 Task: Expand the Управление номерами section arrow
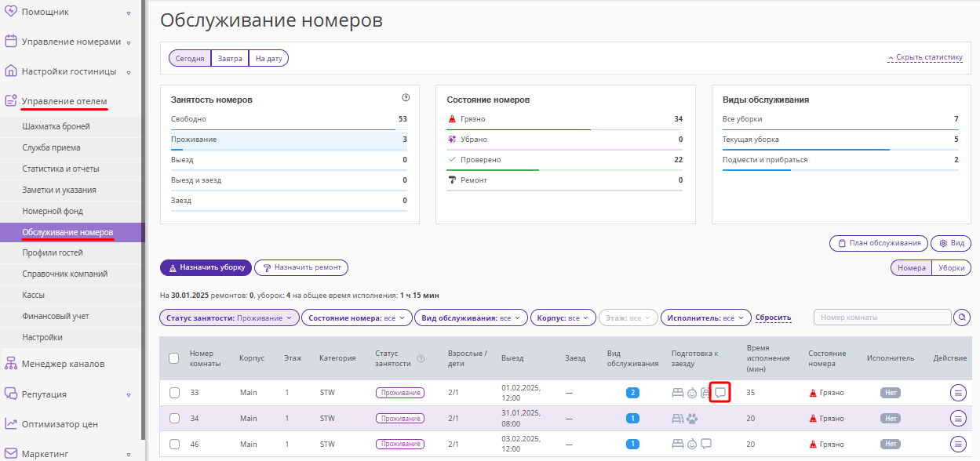point(129,43)
